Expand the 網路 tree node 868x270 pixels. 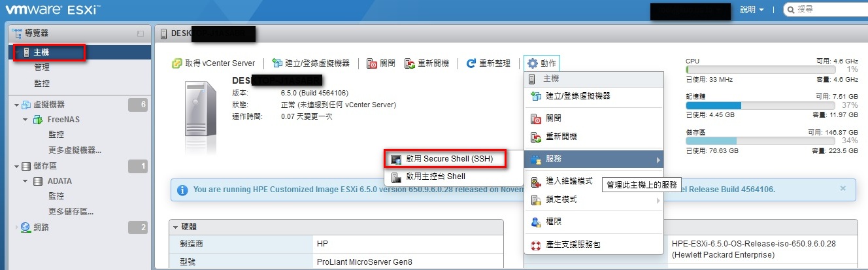click(x=17, y=227)
